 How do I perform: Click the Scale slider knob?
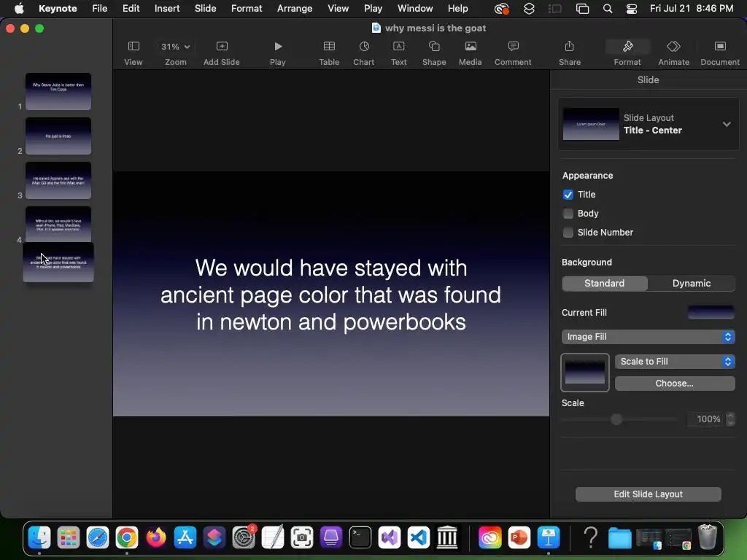616,419
